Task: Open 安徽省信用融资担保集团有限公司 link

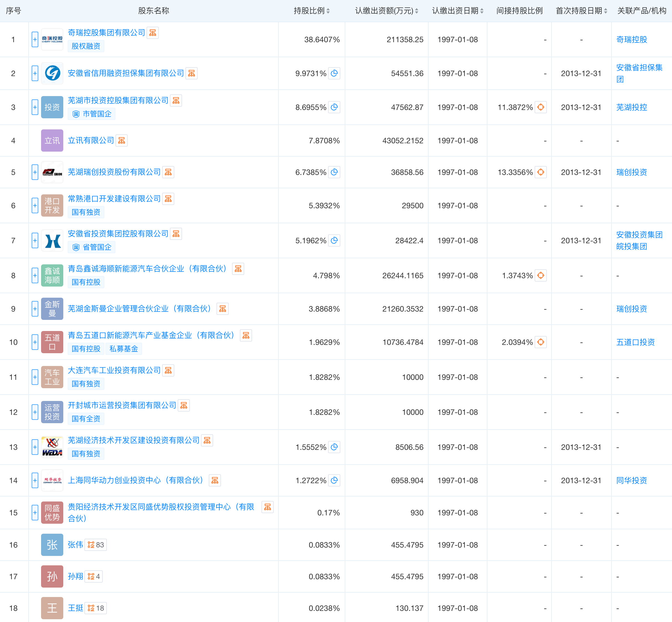Action: [126, 73]
